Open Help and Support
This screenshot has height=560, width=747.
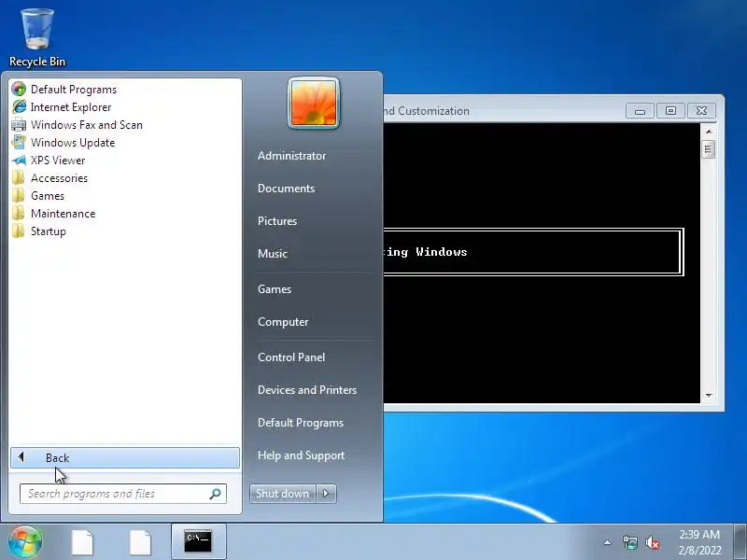tap(301, 455)
